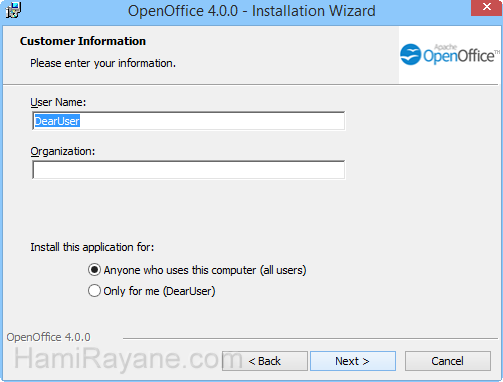
Task: Click the 'User Name:' label
Action: click(58, 102)
